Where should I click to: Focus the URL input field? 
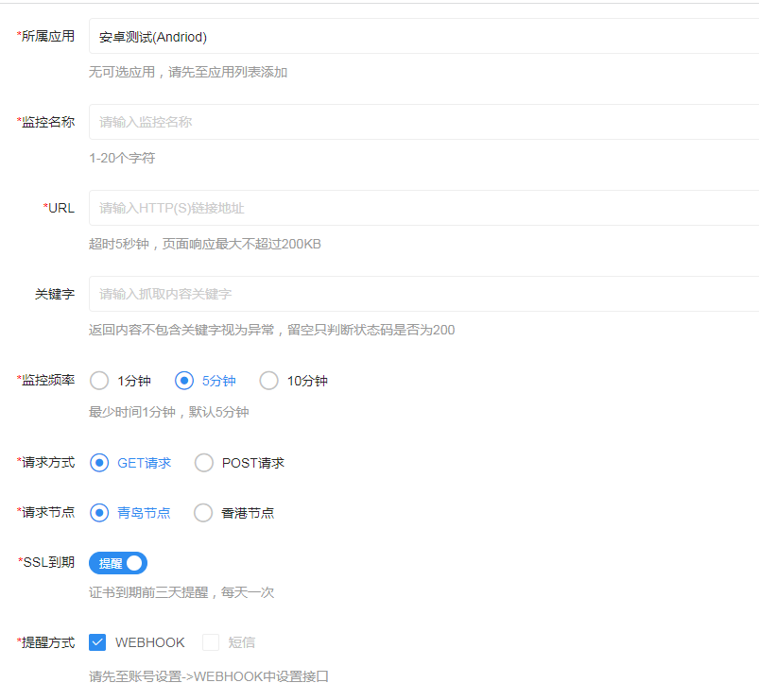pyautogui.click(x=424, y=208)
